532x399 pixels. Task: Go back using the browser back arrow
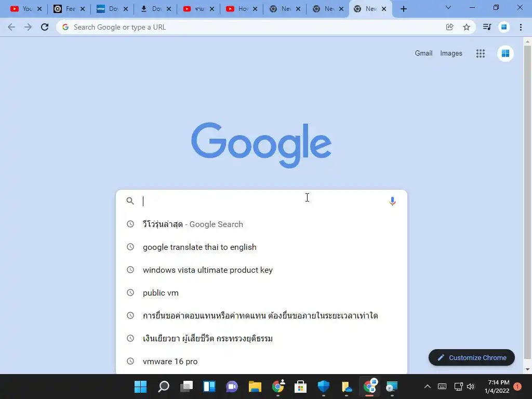pos(11,27)
